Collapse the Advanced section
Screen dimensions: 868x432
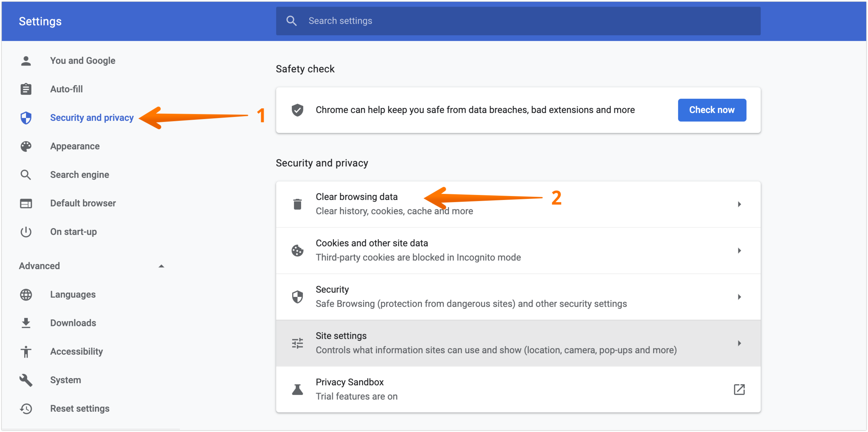tap(161, 266)
